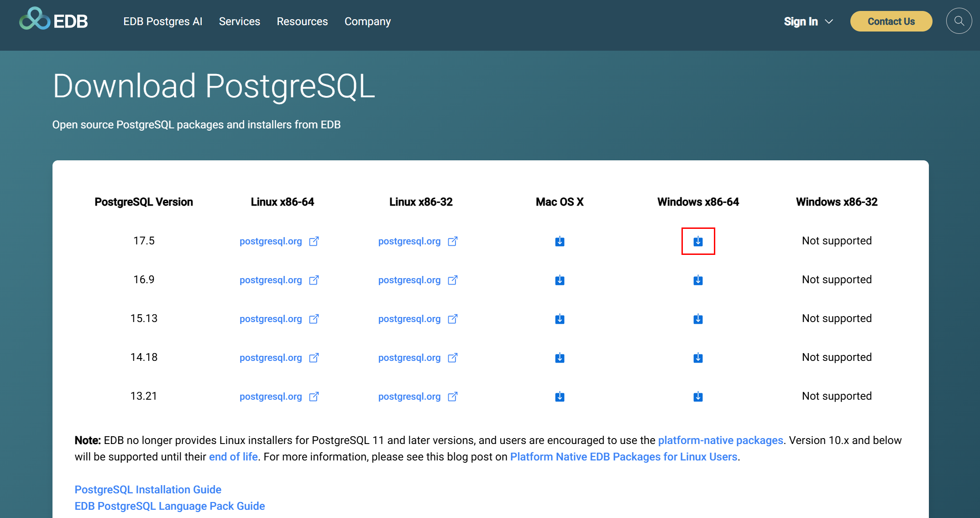Click the EDB logo in header
The height and width of the screenshot is (518, 980).
pos(53,19)
